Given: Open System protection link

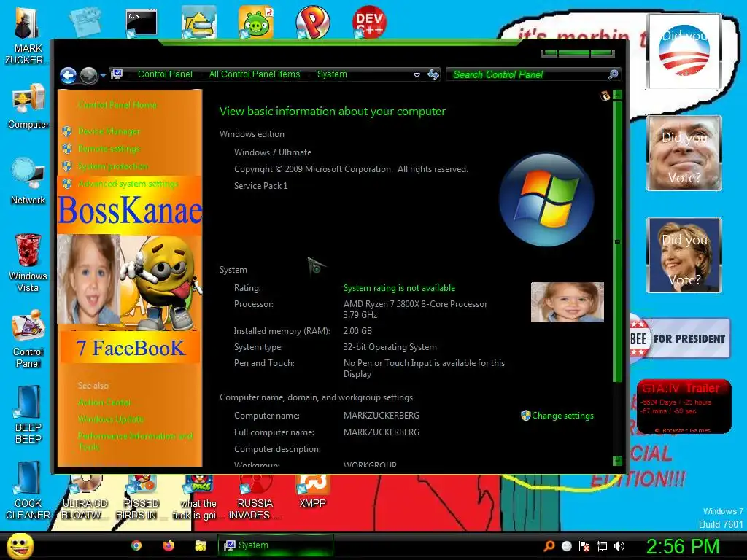Looking at the screenshot, I should [113, 166].
